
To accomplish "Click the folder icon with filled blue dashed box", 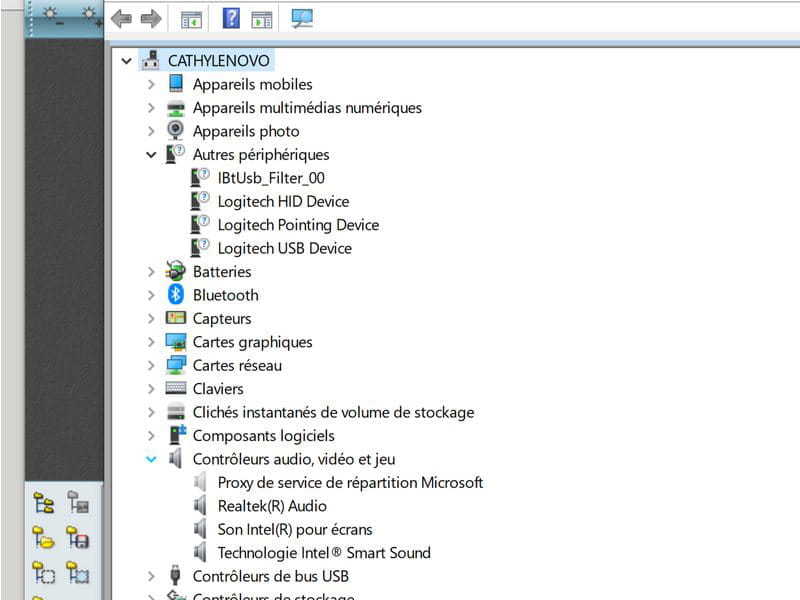I will (x=78, y=572).
